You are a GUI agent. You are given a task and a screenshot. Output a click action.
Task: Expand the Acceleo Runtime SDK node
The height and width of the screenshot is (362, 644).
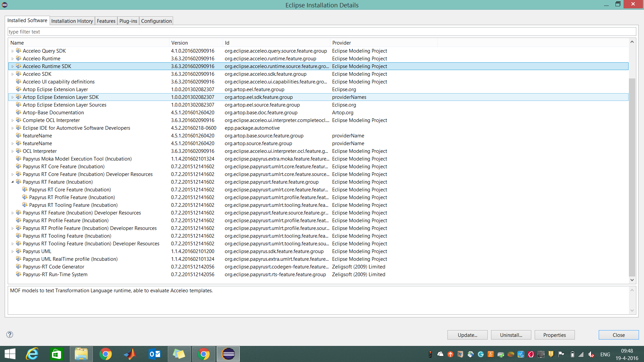tap(12, 66)
